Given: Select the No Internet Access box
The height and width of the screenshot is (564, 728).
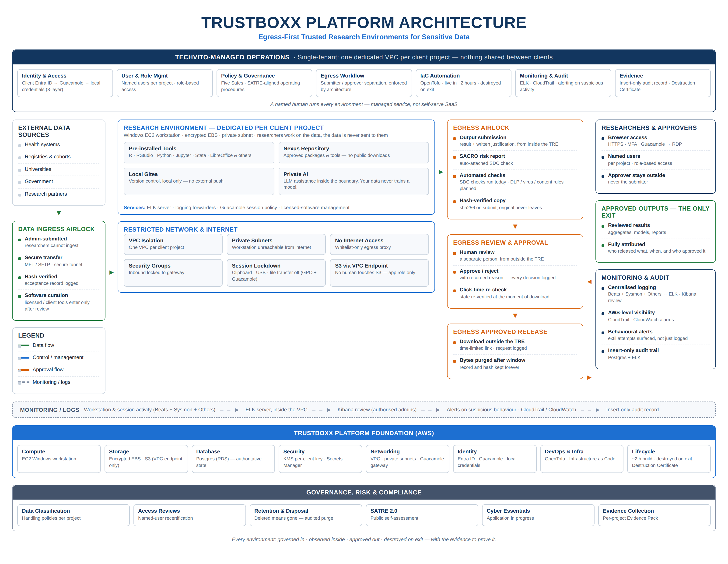Looking at the screenshot, I should (379, 244).
